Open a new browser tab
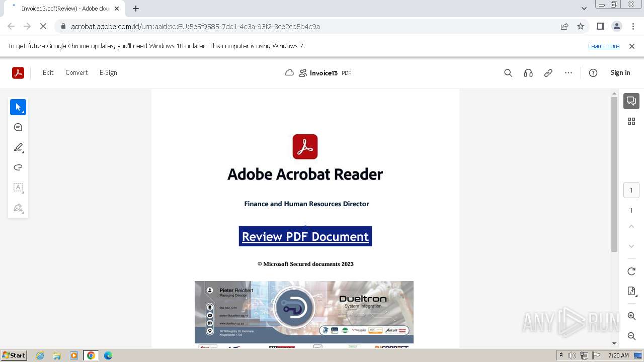This screenshot has height=362, width=644. pos(136,9)
